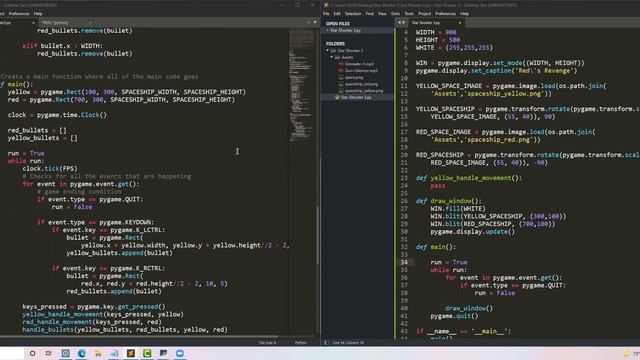Select Star Shooter 3.py in the Folders tree
This screenshot has height=360, width=640.
(x=356, y=98)
